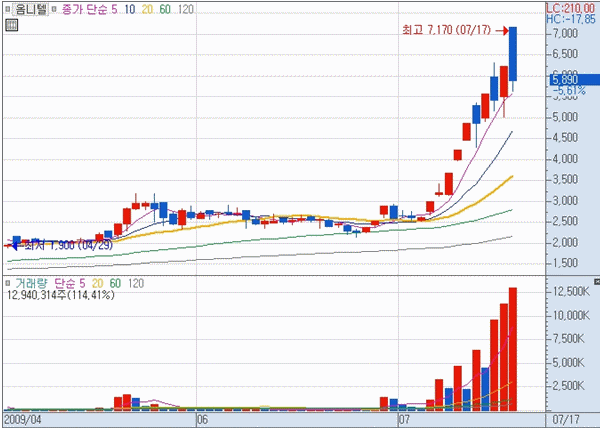The width and height of the screenshot is (600, 428).
Task: Toggle the 120-day price moving average
Action: coord(185,9)
